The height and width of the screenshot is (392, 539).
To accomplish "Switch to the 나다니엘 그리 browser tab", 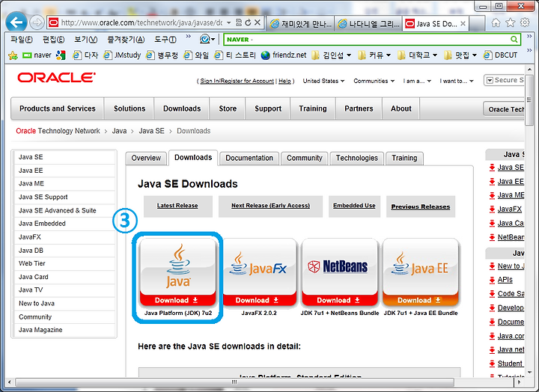I will (x=369, y=24).
